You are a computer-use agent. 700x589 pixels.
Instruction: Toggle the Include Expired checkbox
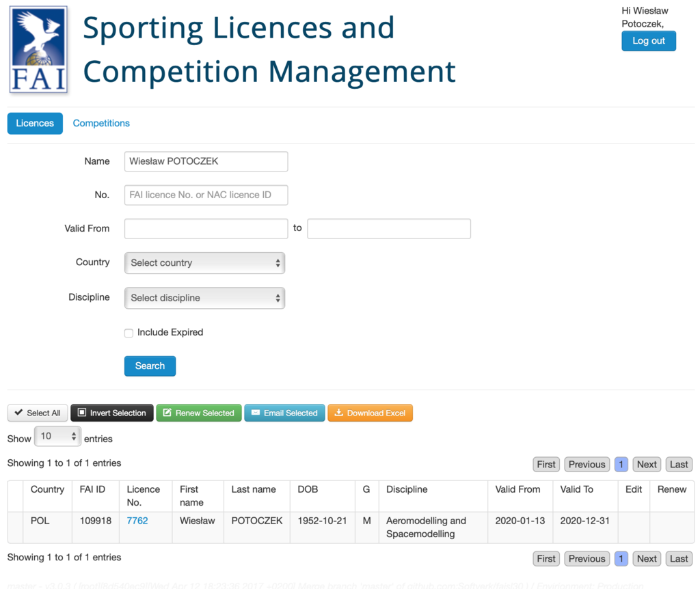129,333
